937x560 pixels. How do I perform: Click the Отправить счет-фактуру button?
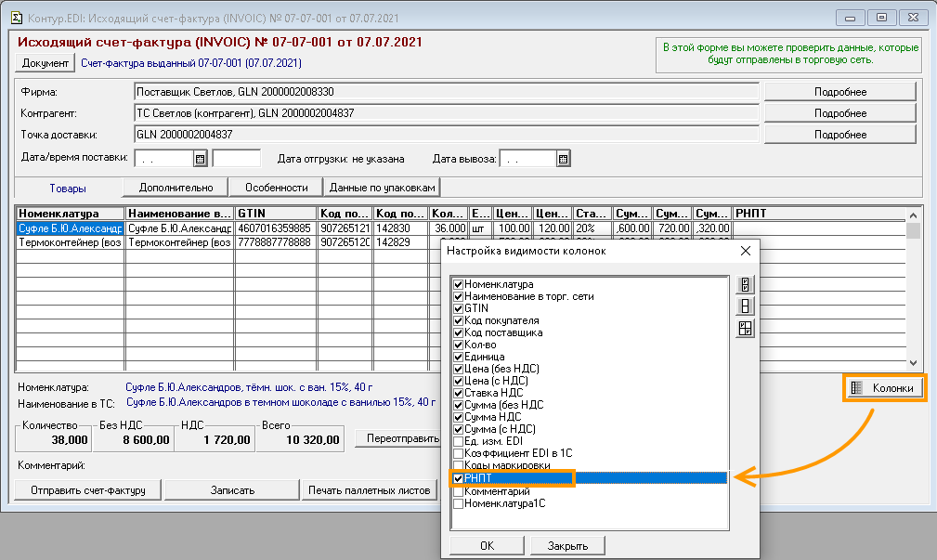87,490
